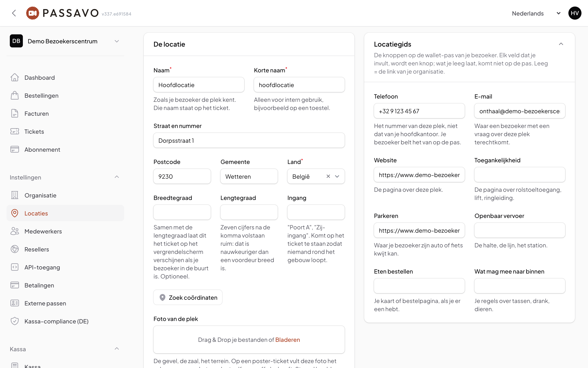Collapse the Instellingen sidebar section
This screenshot has width=588, height=368.
point(117,177)
